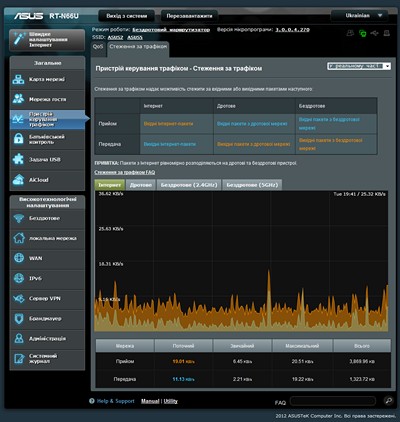Click the current receive rate 19.01 KB/s
400x422 pixels.
[183, 361]
